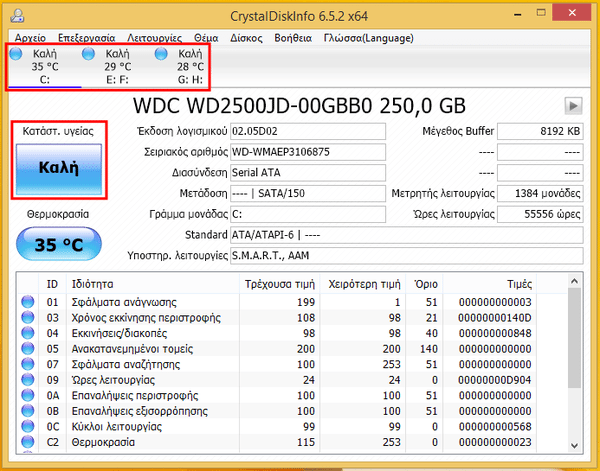Click the power-on hours field 55556 ώρες
This screenshot has height=471, width=600.
[x=540, y=214]
